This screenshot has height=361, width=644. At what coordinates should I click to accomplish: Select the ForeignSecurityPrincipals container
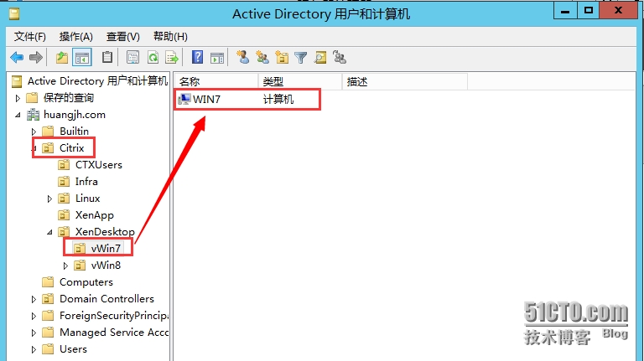coord(114,316)
